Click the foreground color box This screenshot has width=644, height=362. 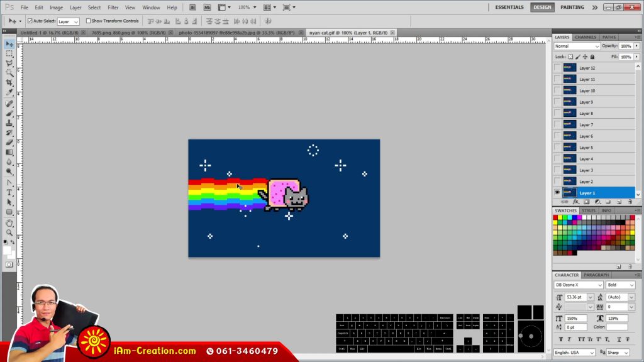click(7, 251)
